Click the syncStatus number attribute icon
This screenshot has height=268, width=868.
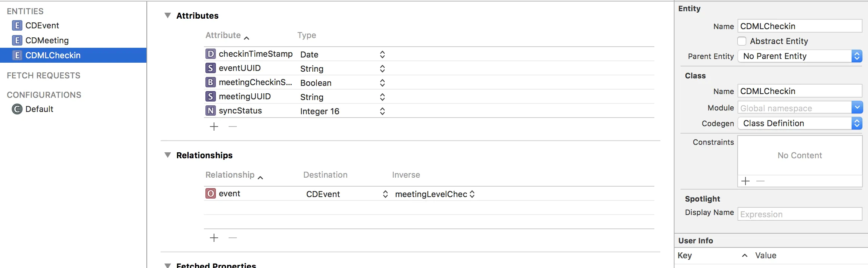211,111
